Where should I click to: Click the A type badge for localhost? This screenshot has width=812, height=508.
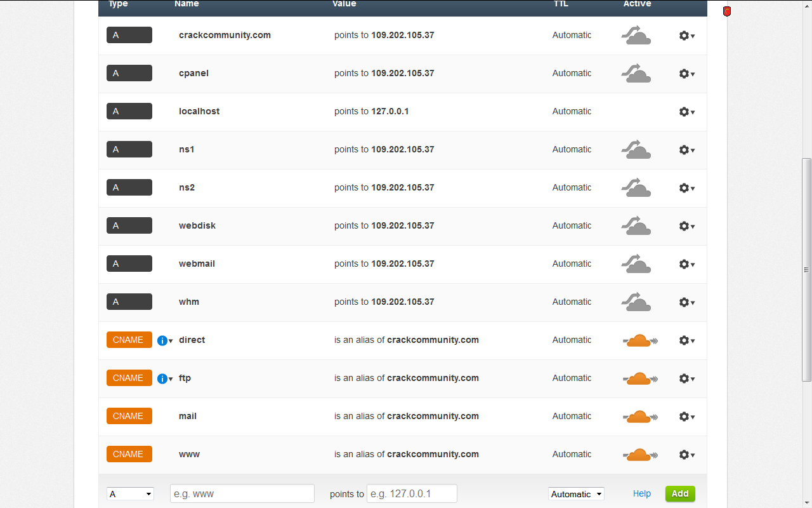point(129,111)
